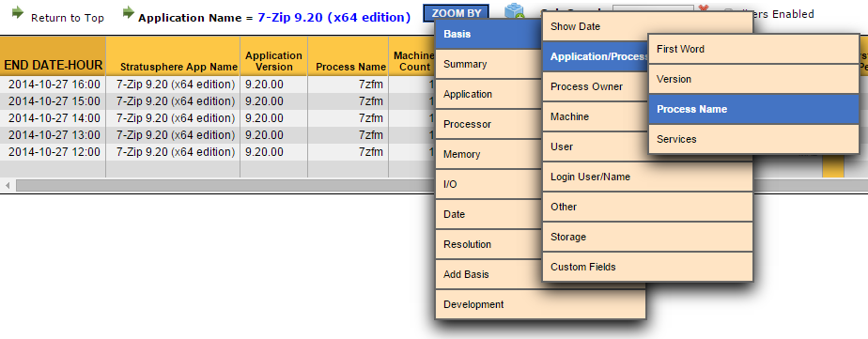This screenshot has width=868, height=339.
Task: Click the Machine Count column header
Action: (x=412, y=55)
